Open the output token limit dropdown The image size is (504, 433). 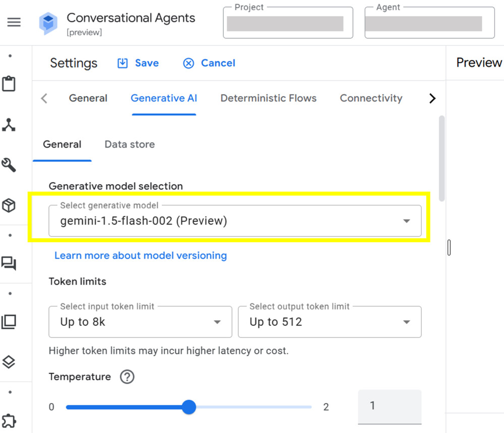tap(330, 322)
